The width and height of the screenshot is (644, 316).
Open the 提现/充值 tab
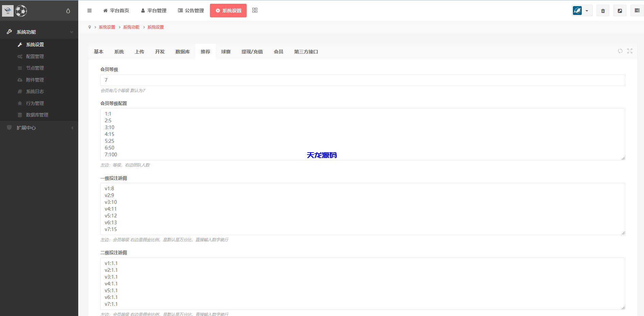(252, 52)
